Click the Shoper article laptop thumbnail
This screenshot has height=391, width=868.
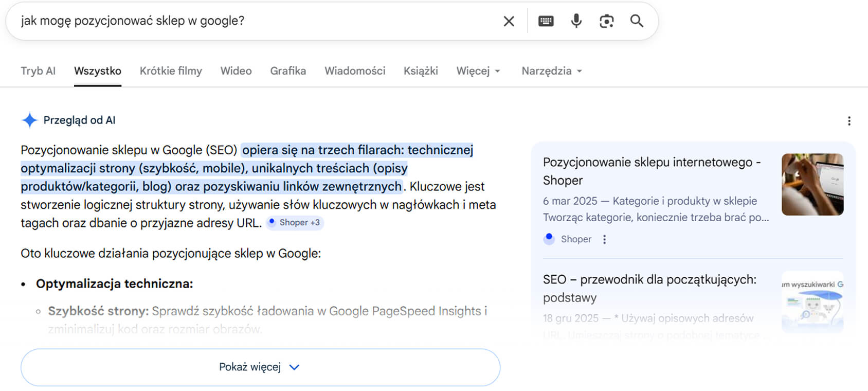[812, 184]
